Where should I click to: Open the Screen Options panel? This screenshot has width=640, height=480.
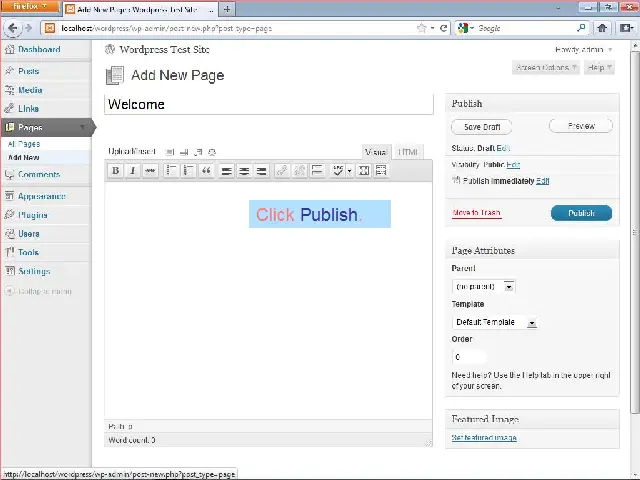click(x=545, y=68)
